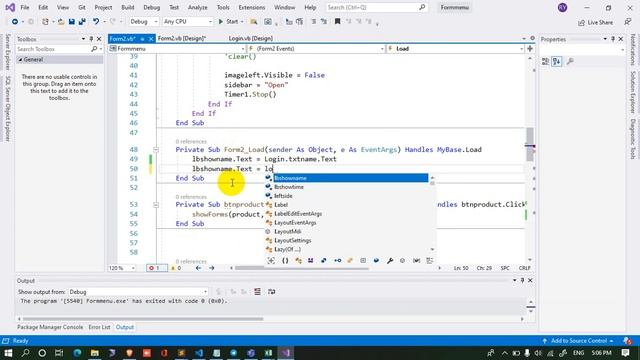Open File Explorer from the taskbar
Image resolution: width=640 pixels, height=360 pixels.
(x=95, y=353)
